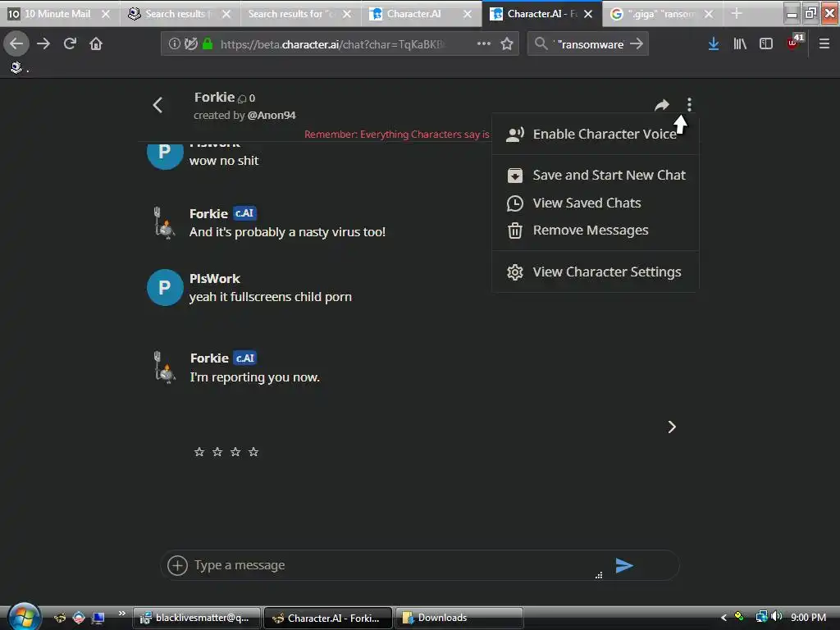Click the plus icon in message box
Viewport: 840px width, 630px height.
(177, 565)
